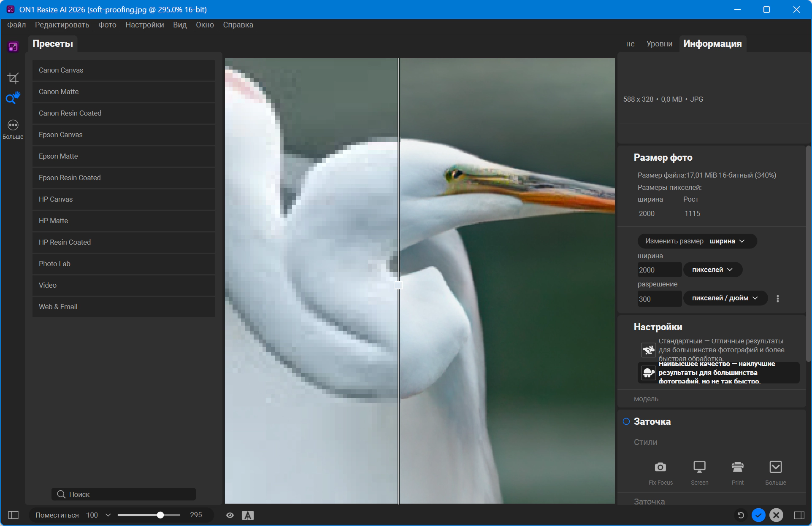Viewport: 812px width, 526px height.
Task: Choose the Screen sharpening style icon
Action: coord(699,467)
